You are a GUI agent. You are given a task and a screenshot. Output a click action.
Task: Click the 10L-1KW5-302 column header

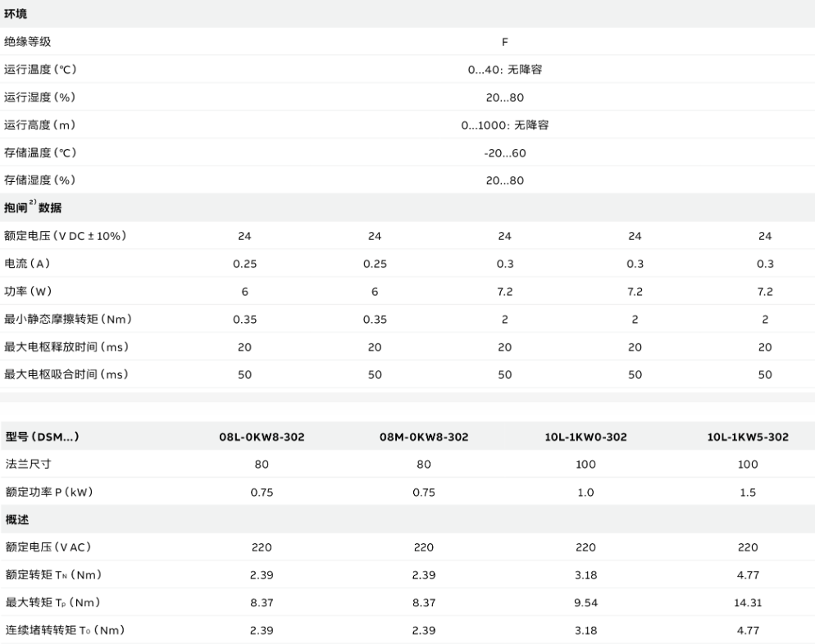[x=748, y=437]
